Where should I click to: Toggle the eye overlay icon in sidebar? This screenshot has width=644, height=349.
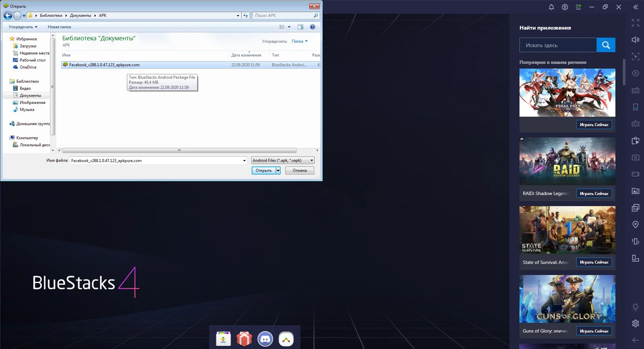point(635,73)
